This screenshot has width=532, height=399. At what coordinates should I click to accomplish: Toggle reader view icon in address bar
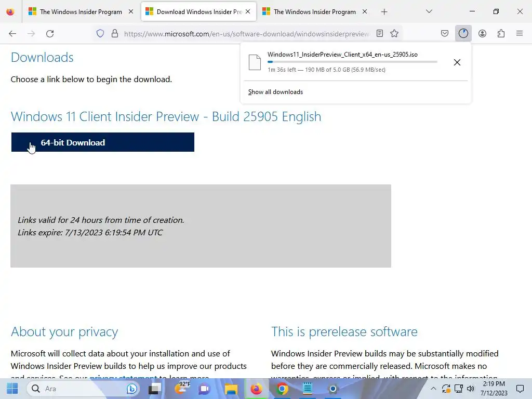click(380, 33)
